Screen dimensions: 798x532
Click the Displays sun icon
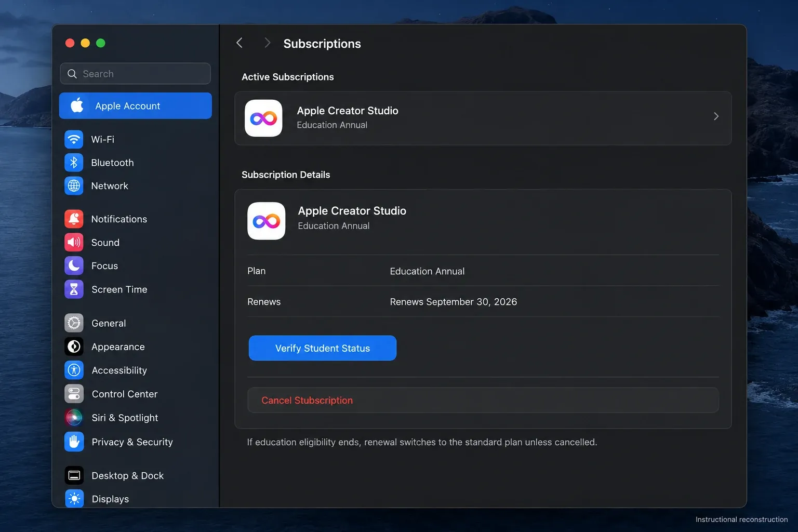pos(74,499)
